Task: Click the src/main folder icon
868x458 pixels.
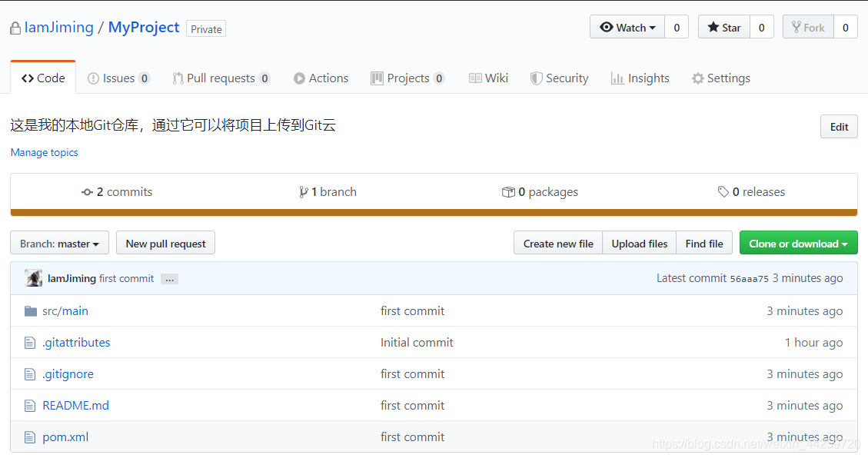Action: [30, 310]
